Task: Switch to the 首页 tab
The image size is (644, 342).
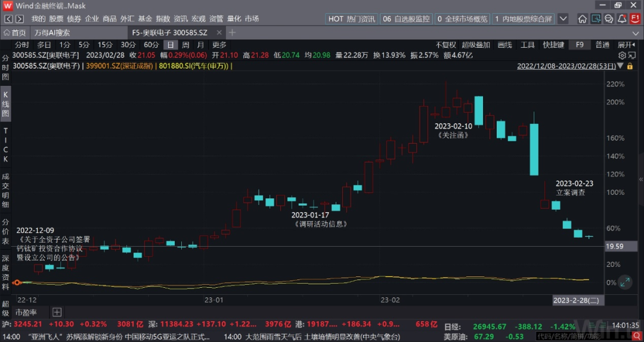Action: (15, 33)
